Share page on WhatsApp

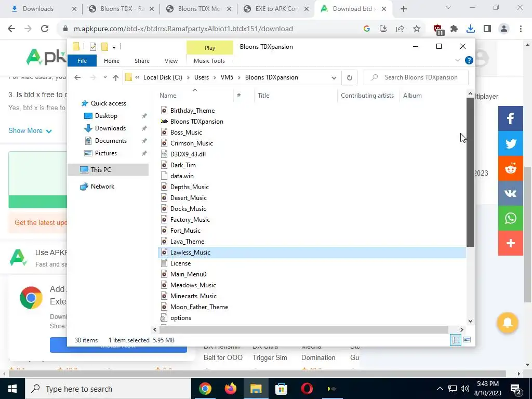point(511,218)
